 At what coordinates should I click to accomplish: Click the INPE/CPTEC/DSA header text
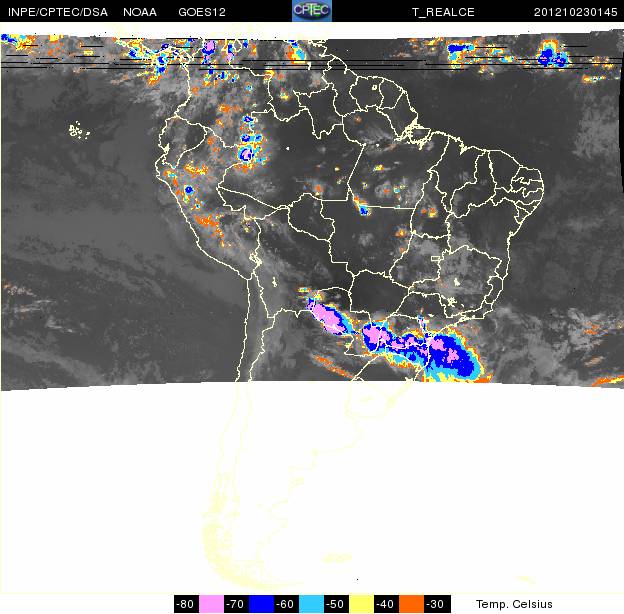click(x=58, y=12)
